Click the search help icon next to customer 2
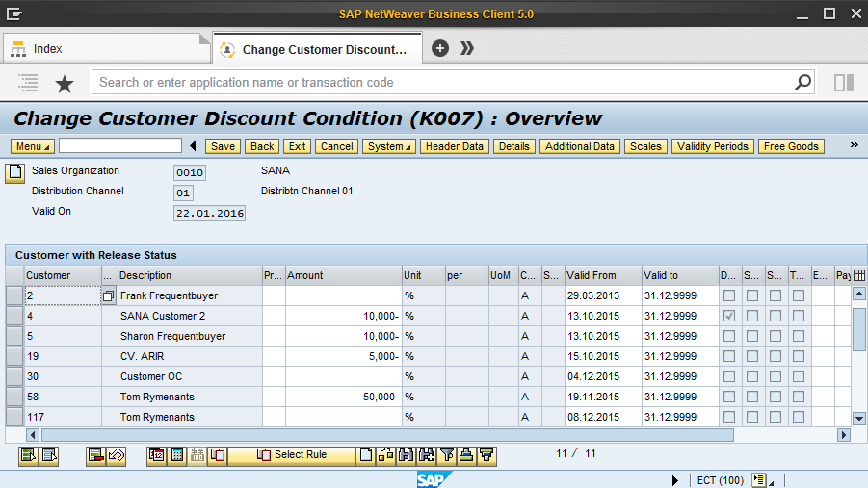The width and height of the screenshot is (868, 488). tap(109, 296)
